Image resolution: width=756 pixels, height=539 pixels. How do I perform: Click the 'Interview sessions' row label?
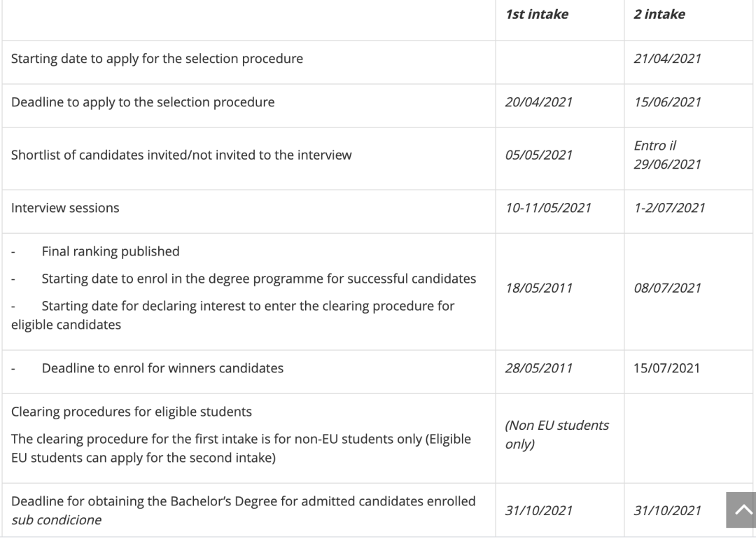click(x=65, y=208)
